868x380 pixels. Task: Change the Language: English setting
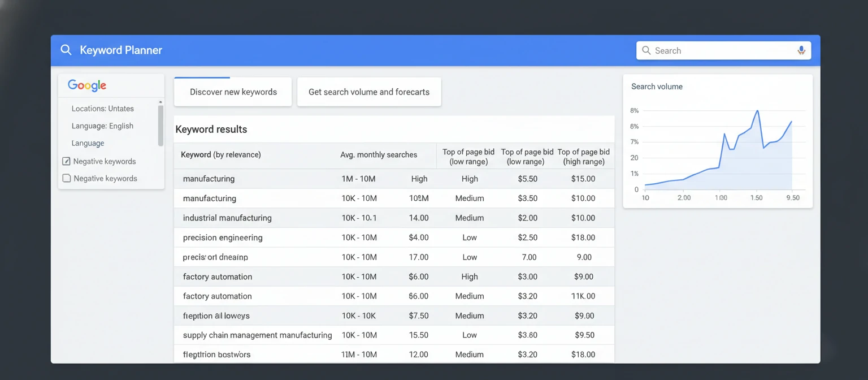tap(102, 126)
